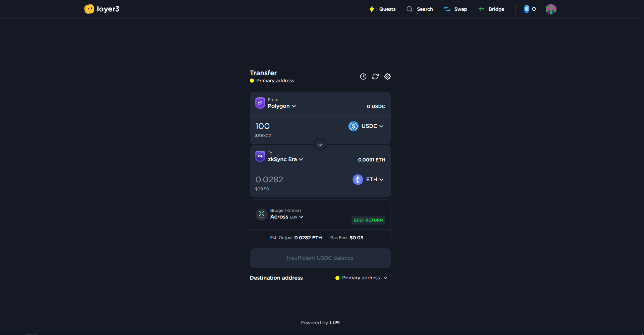Image resolution: width=644 pixels, height=335 pixels.
Task: Click the $99.50 value text
Action: (x=262, y=189)
